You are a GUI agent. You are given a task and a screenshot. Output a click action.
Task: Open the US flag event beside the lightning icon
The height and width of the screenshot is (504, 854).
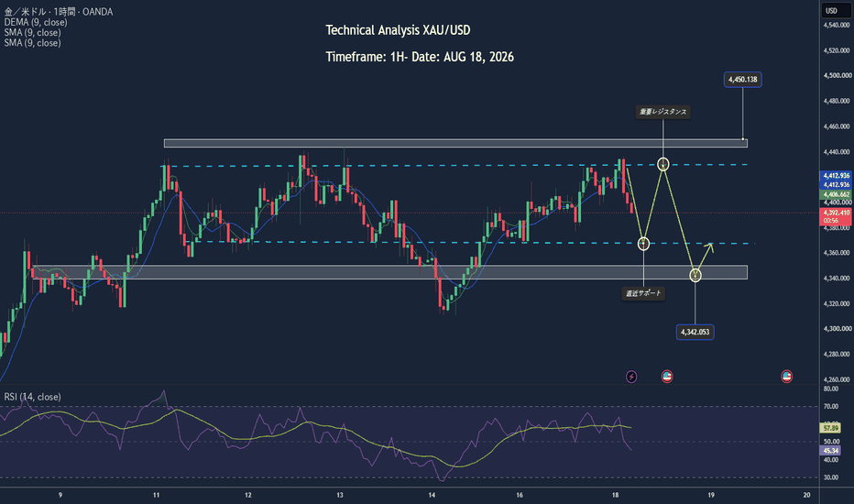(x=667, y=377)
